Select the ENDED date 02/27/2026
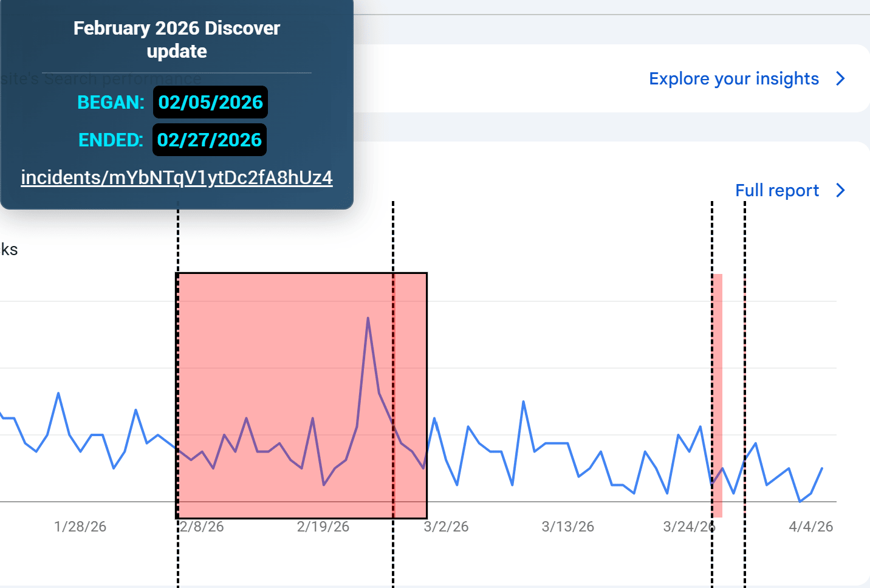The height and width of the screenshot is (588, 870). click(209, 140)
